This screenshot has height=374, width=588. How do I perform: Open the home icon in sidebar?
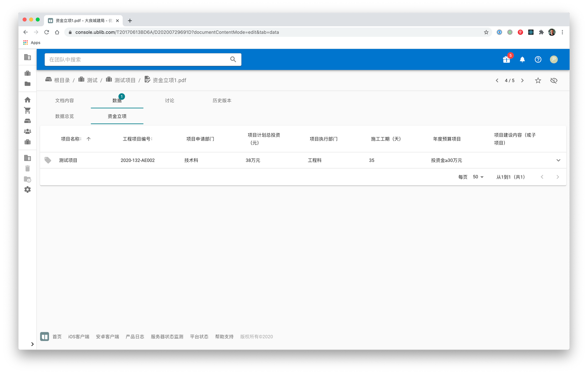27,100
